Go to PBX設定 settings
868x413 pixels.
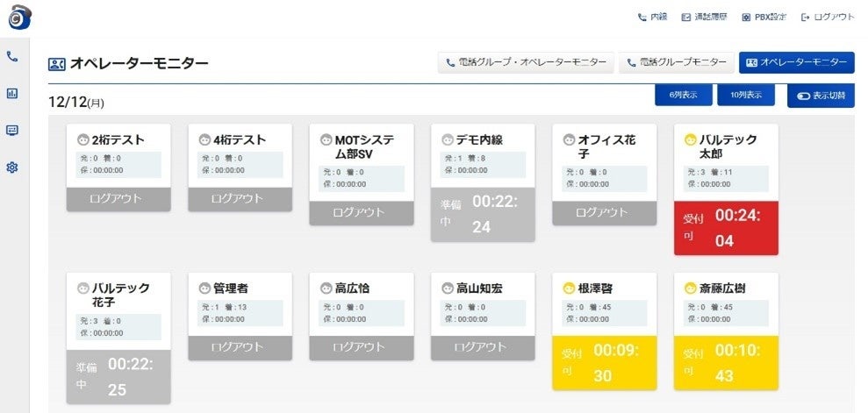(x=764, y=17)
